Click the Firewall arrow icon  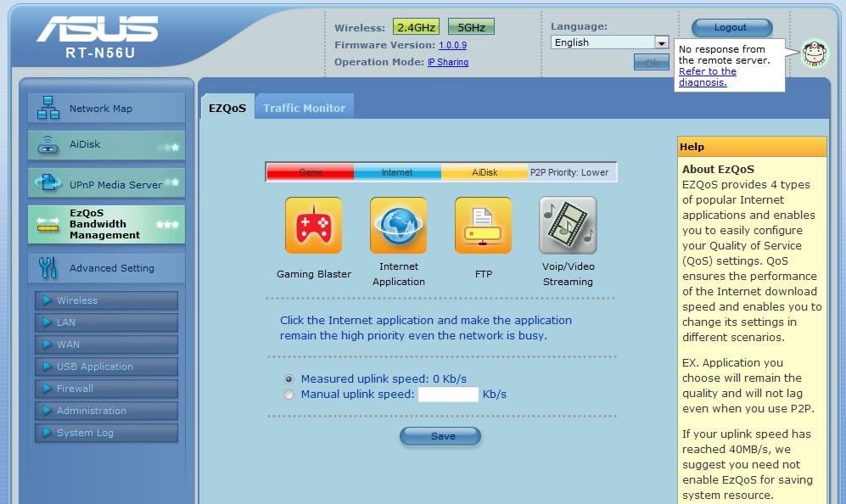tap(47, 389)
